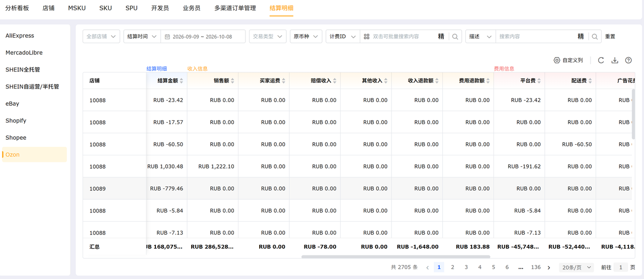
Task: Sort by 配送费 column
Action: 590,81
